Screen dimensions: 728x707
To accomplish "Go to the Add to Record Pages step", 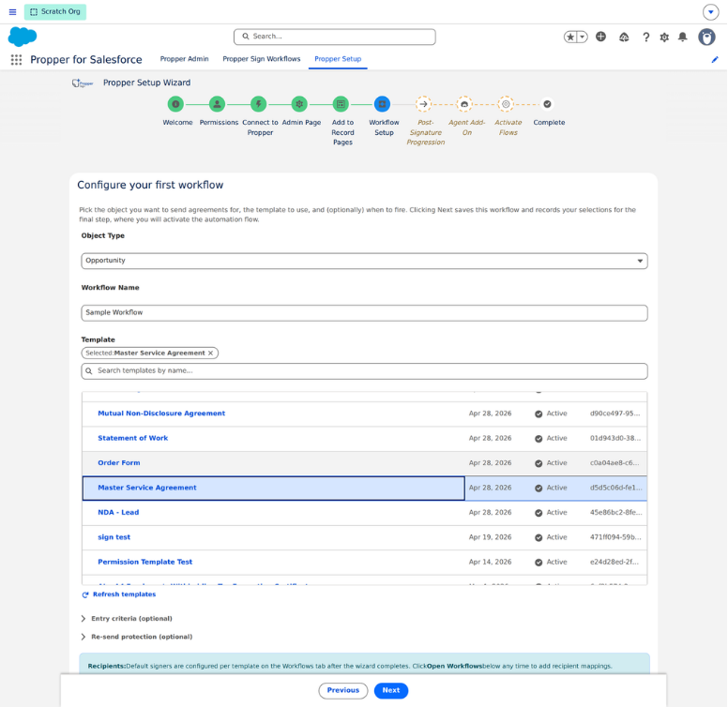I will pyautogui.click(x=341, y=104).
